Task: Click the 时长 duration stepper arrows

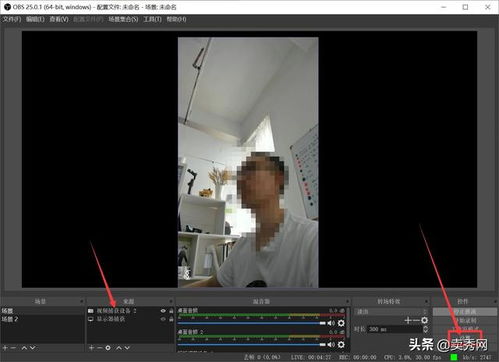Action: click(x=425, y=329)
